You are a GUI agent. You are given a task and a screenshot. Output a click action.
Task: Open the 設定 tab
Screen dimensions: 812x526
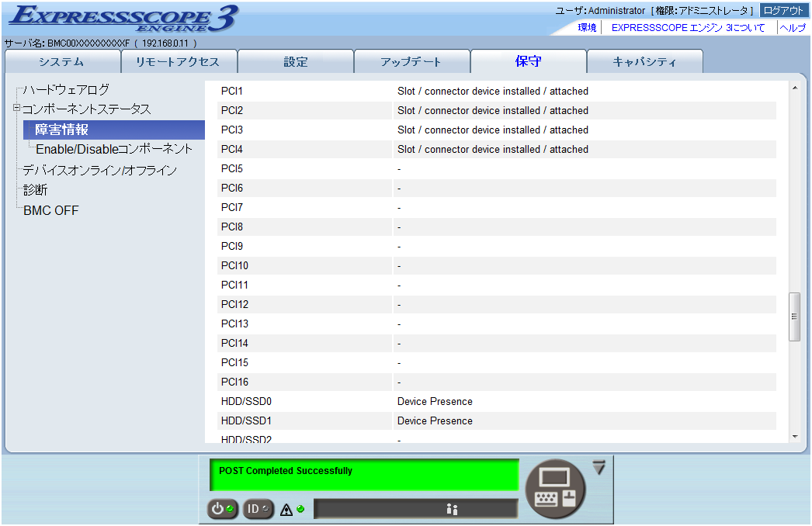pyautogui.click(x=295, y=62)
